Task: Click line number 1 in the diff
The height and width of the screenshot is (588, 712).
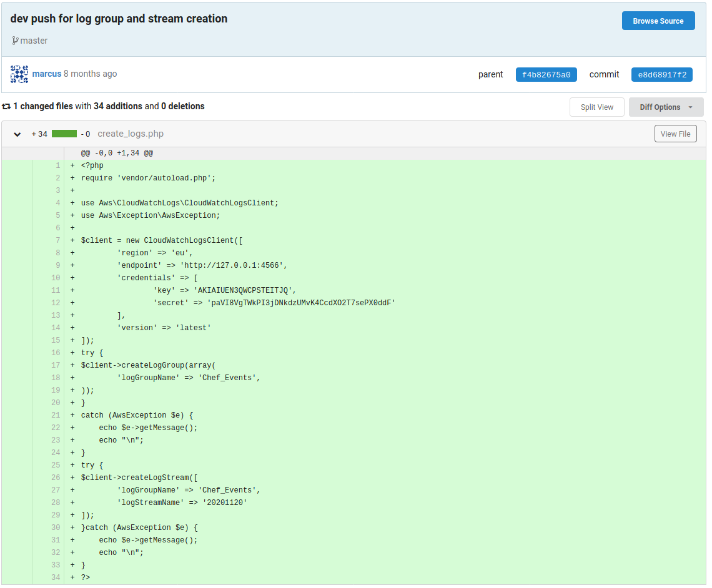Action: click(x=57, y=166)
